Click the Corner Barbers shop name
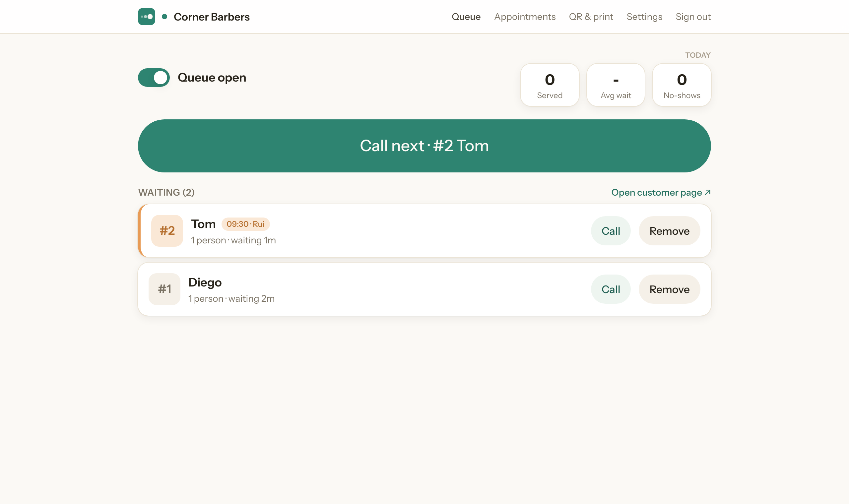The width and height of the screenshot is (849, 504). [x=212, y=17]
